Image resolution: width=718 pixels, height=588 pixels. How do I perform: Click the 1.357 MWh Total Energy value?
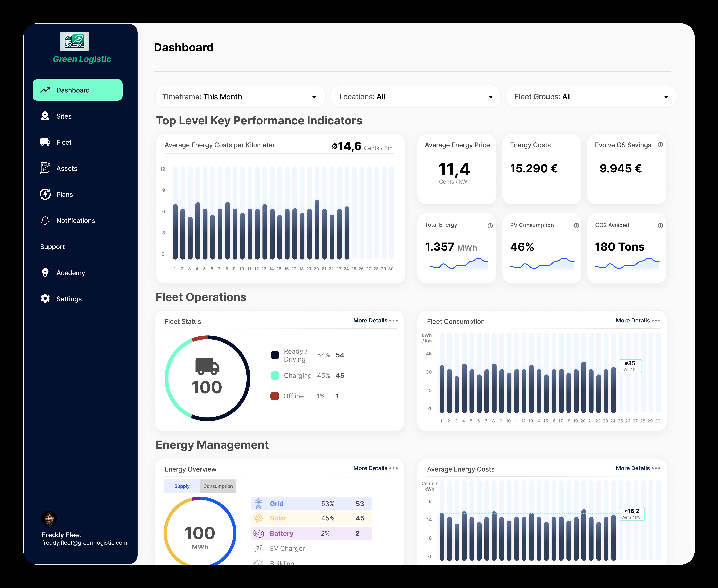451,247
